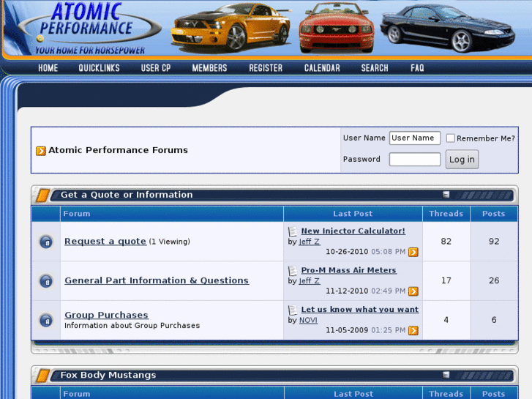
Task: Open the Calendar page
Action: coord(322,68)
